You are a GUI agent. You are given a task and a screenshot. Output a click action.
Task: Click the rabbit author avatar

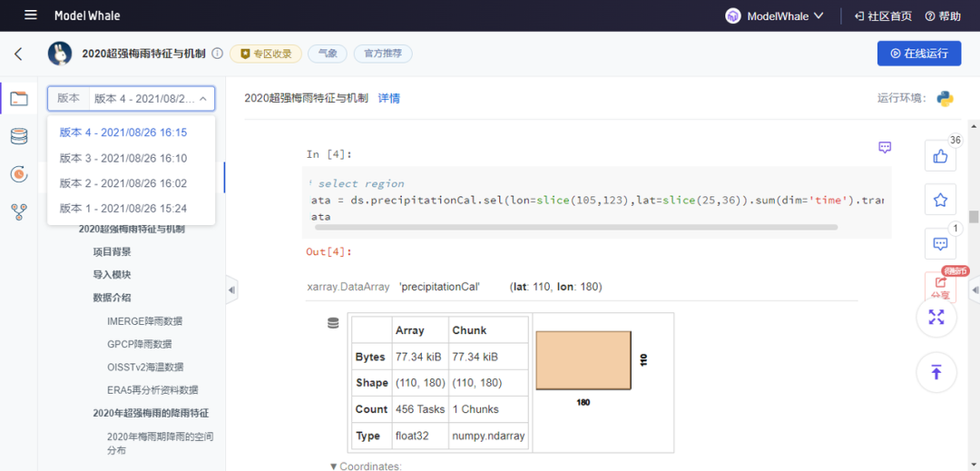pos(59,54)
